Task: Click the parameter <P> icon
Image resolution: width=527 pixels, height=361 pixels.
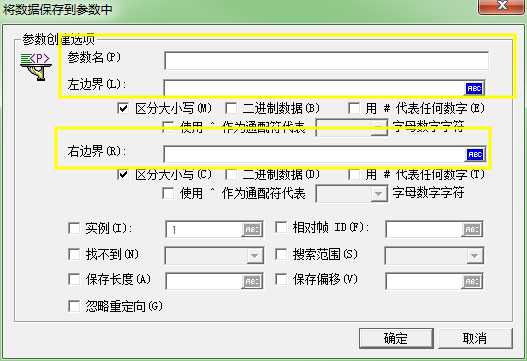Action: pos(36,66)
